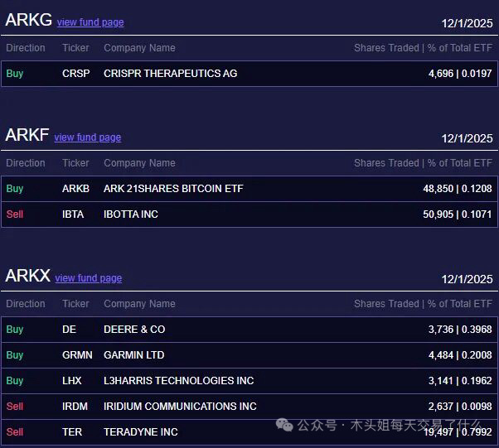Click ARKX table's Direction column header
Viewport: 499px width, 448px height.
(26, 304)
